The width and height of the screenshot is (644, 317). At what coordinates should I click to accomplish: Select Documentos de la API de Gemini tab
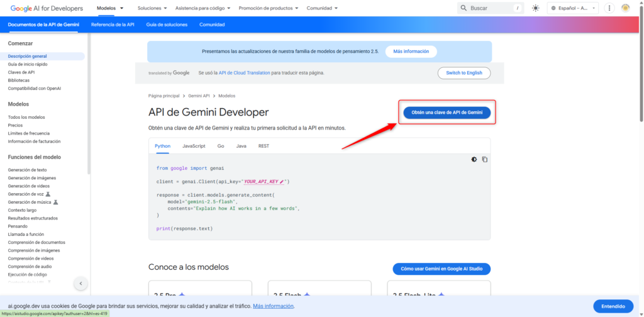[x=43, y=25]
